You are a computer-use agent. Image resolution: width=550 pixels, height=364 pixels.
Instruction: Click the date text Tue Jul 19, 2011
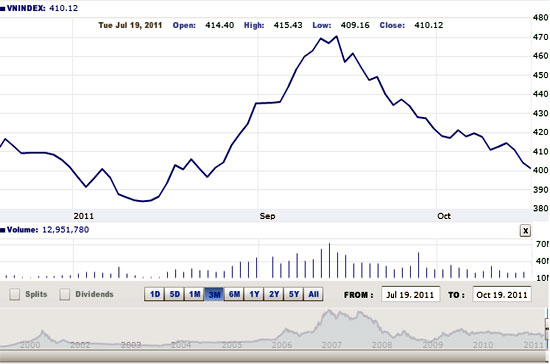point(130,25)
